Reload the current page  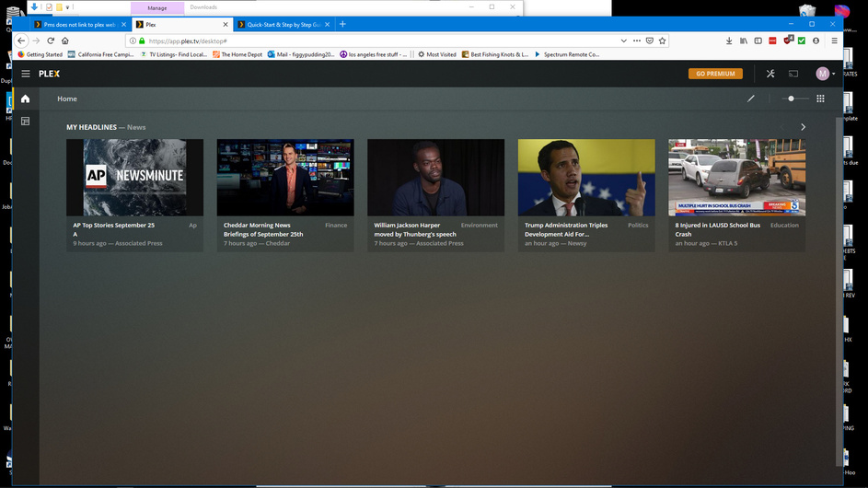coord(51,41)
